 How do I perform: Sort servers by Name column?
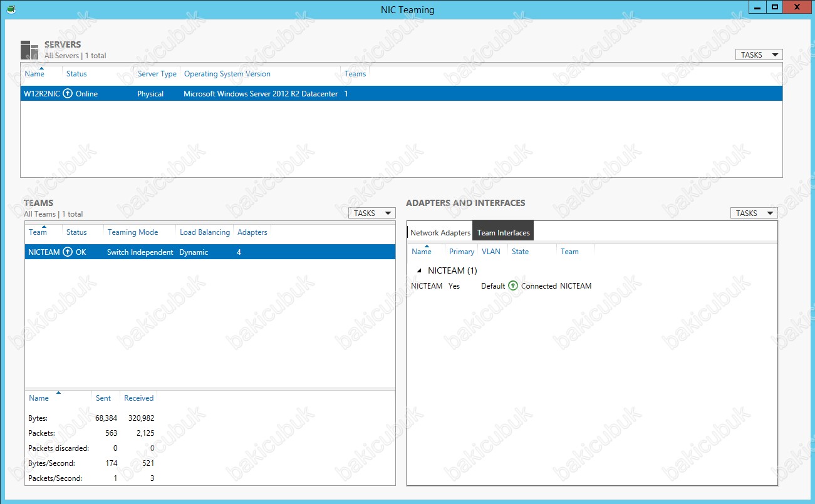34,74
